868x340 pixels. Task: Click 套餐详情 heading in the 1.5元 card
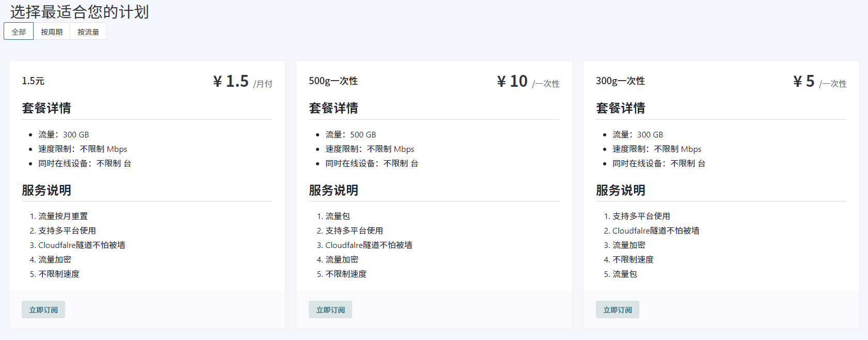tap(46, 108)
